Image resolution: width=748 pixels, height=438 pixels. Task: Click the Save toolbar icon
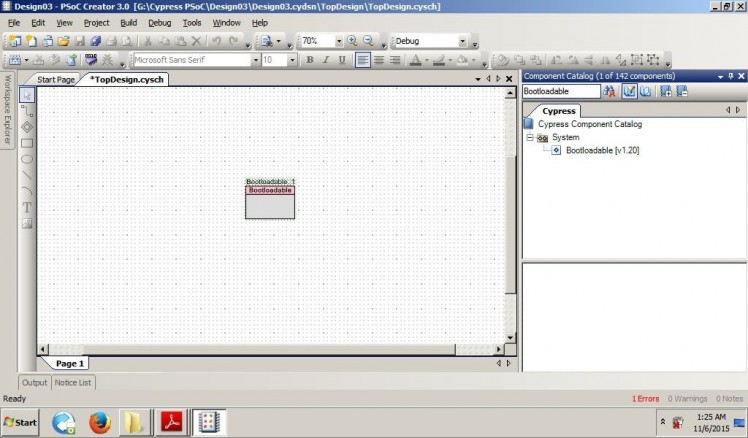(x=79, y=41)
